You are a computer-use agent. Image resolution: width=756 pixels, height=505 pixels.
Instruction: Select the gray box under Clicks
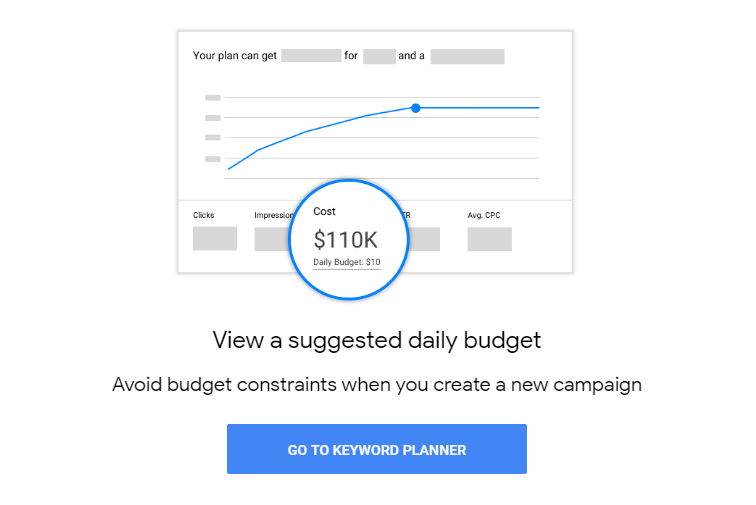point(215,238)
